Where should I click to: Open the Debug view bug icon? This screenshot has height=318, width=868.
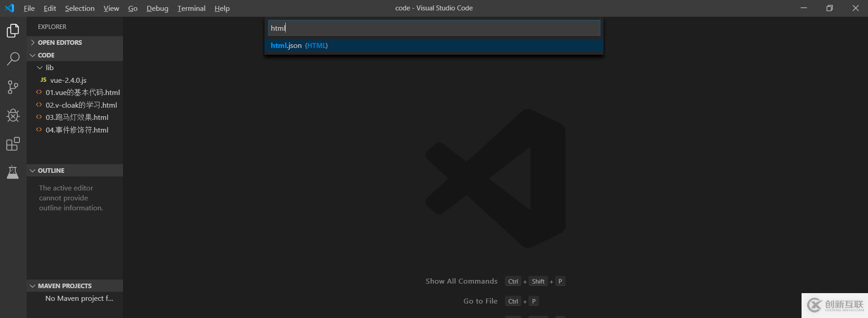pos(13,115)
